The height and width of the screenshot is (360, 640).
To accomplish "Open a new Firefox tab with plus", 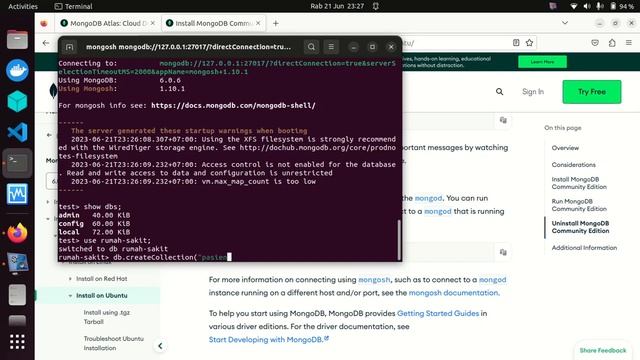I will (x=276, y=23).
